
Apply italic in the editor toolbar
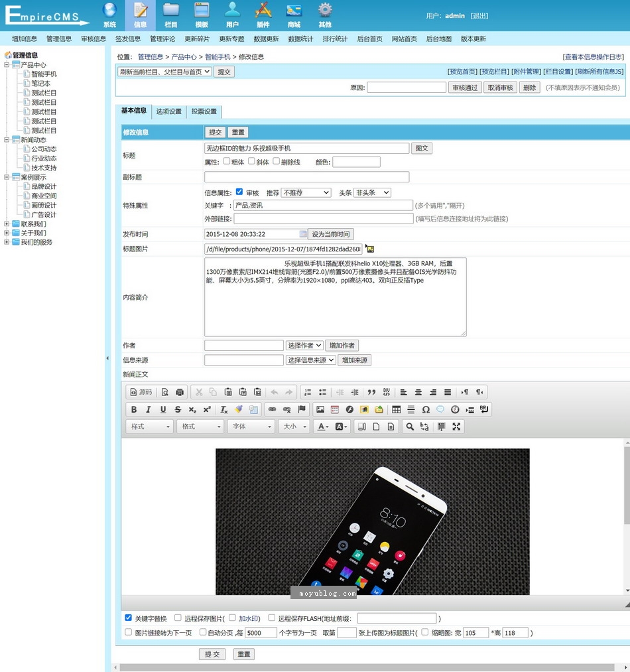(x=149, y=410)
